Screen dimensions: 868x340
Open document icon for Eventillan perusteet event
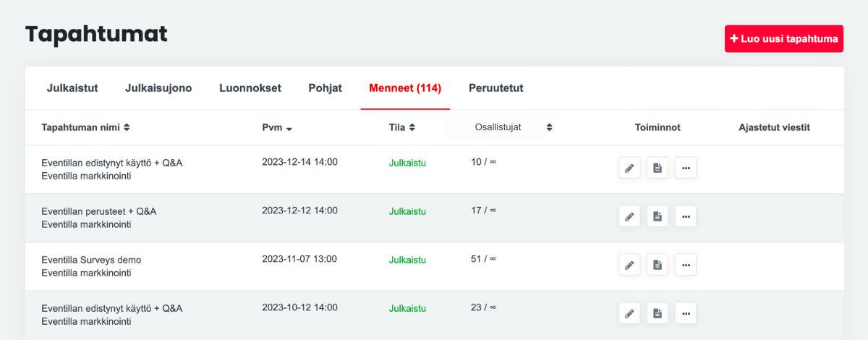658,216
